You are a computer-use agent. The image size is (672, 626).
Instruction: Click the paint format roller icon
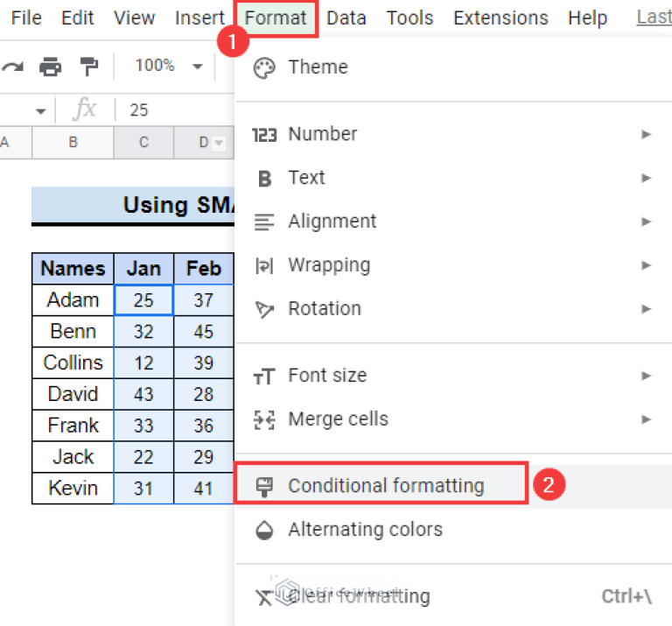pos(89,67)
